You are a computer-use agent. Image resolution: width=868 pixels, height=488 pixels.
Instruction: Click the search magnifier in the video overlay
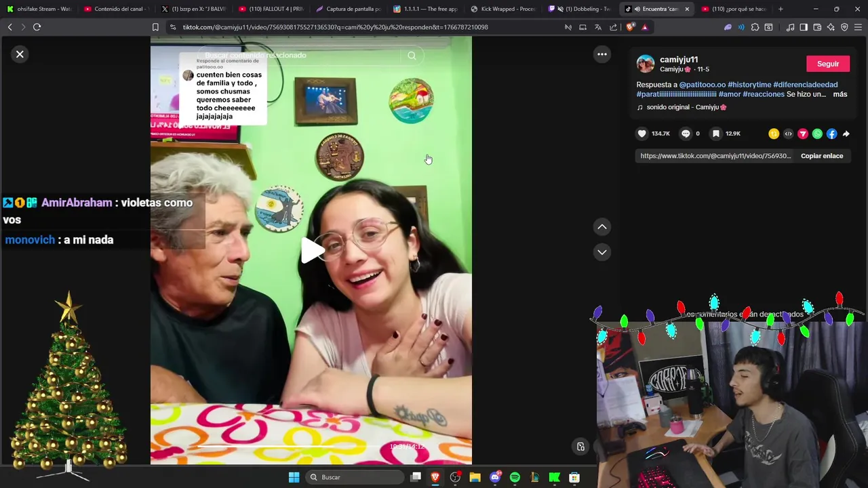412,56
